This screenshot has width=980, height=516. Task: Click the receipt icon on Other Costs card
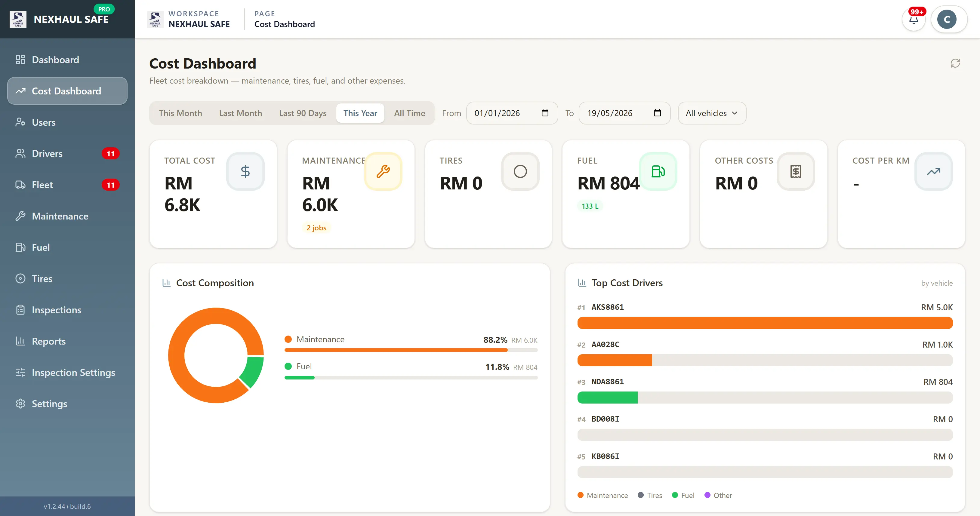[x=796, y=171]
